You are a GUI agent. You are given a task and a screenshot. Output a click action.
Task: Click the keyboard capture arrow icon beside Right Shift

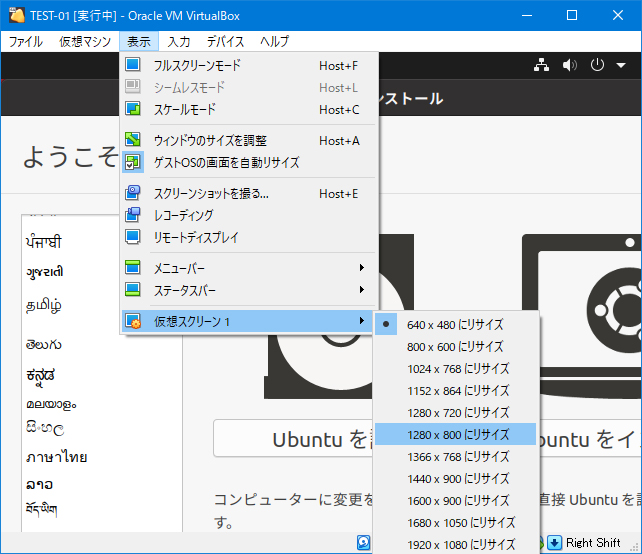click(554, 543)
